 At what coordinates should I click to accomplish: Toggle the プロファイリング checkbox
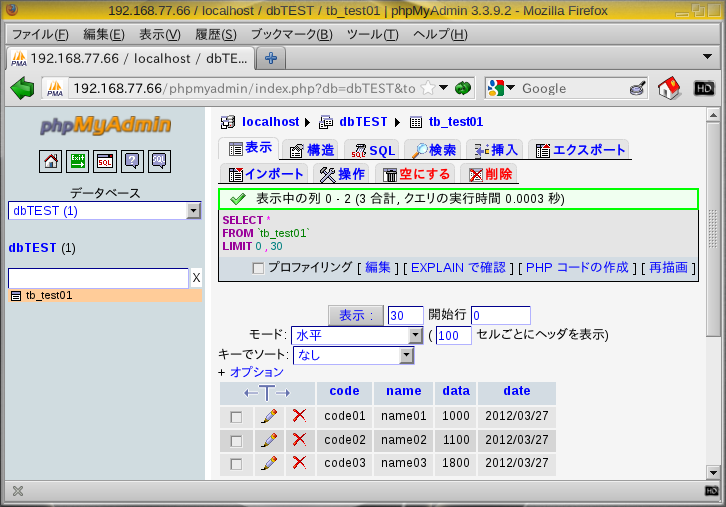click(258, 268)
